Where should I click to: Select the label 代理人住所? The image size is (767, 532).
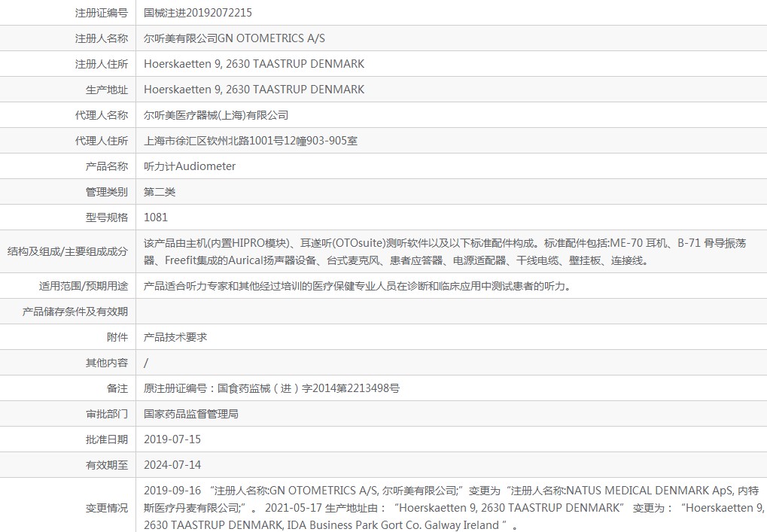click(102, 141)
